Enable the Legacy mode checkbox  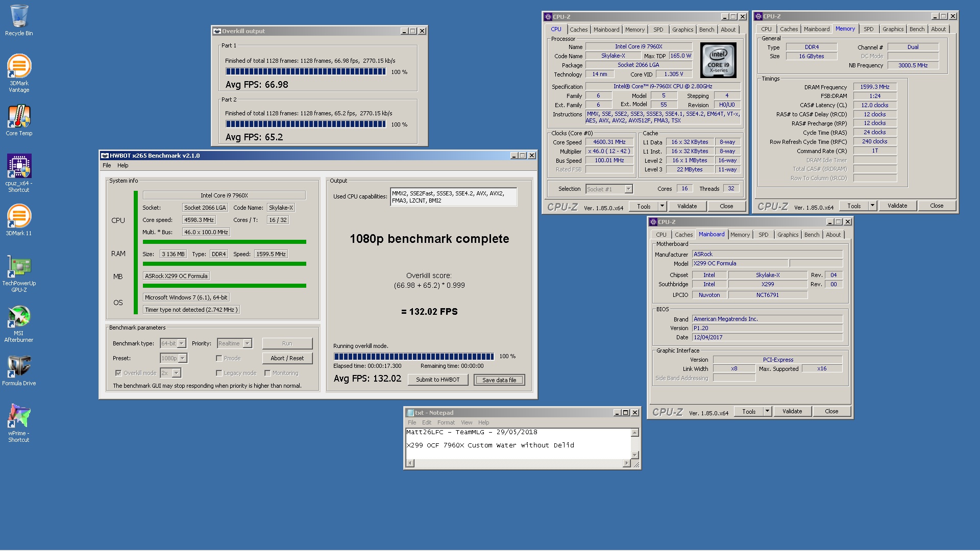point(219,373)
